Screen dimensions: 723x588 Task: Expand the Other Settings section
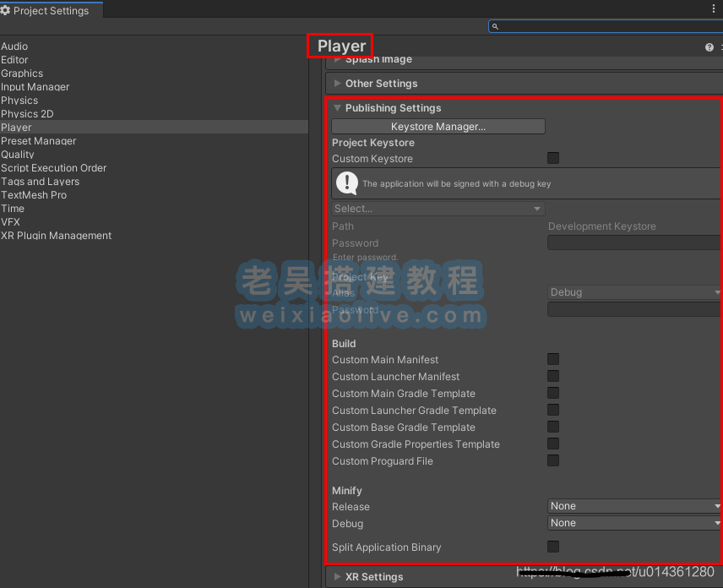pyautogui.click(x=378, y=83)
